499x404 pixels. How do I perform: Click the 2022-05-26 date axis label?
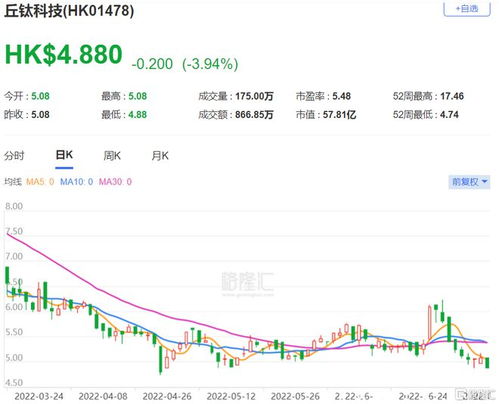point(295,396)
